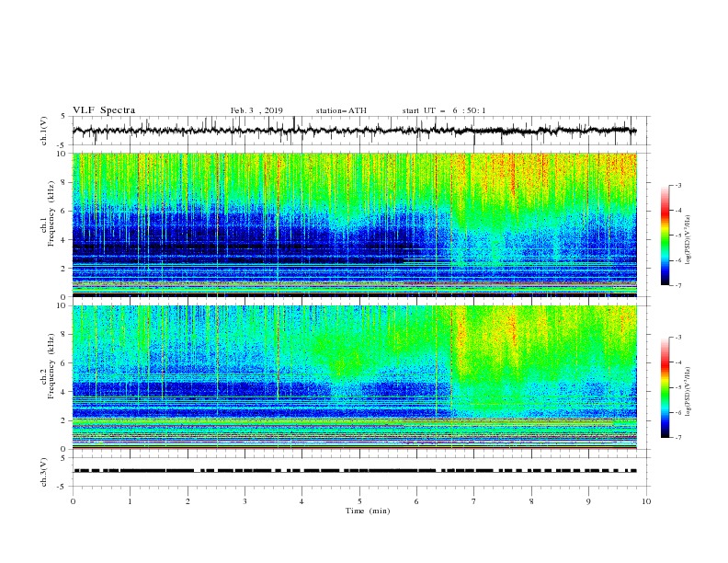
Task: Click the '-3' label on ch.1 colorbar
Action: point(677,185)
